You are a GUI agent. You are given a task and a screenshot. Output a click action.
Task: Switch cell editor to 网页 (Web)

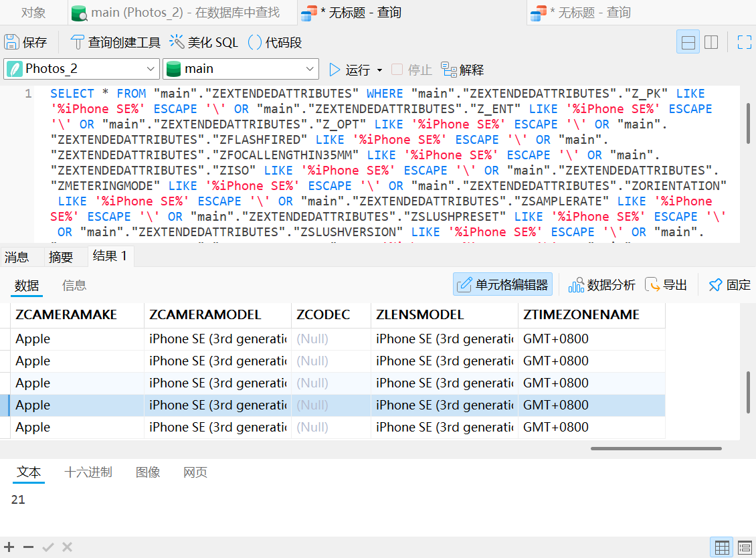point(195,472)
